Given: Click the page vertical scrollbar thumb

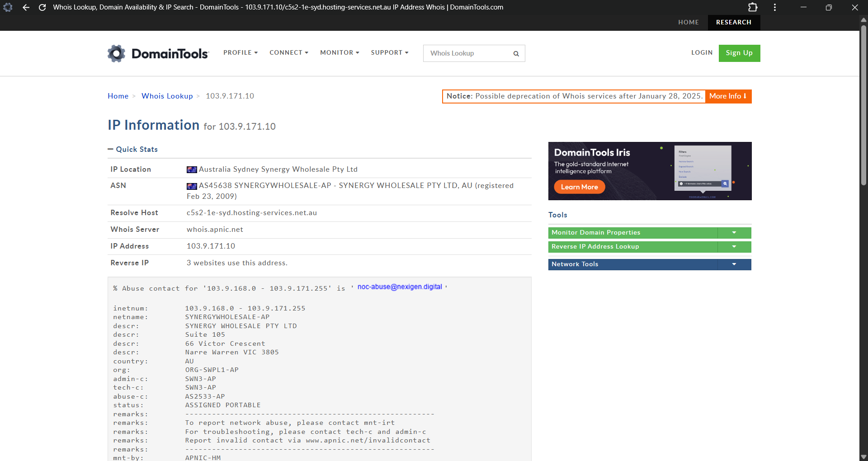Looking at the screenshot, I should click(863, 105).
